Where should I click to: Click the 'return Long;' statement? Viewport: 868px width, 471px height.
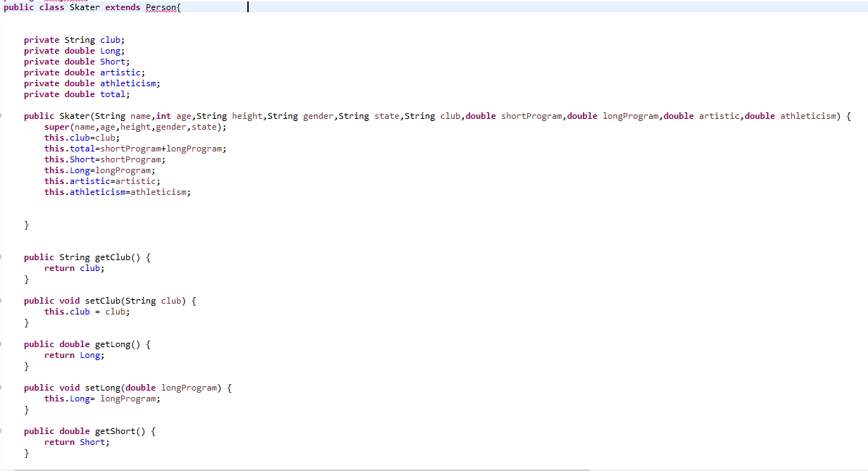pyautogui.click(x=74, y=355)
